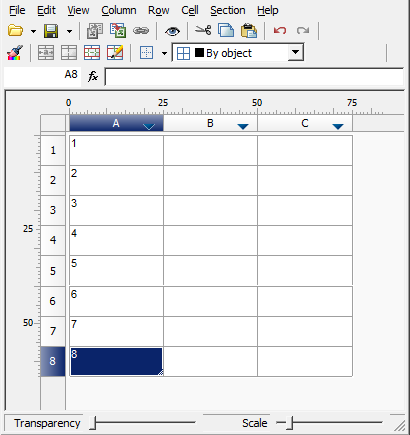Open the By object combo box
This screenshot has width=410, height=435.
[238, 53]
